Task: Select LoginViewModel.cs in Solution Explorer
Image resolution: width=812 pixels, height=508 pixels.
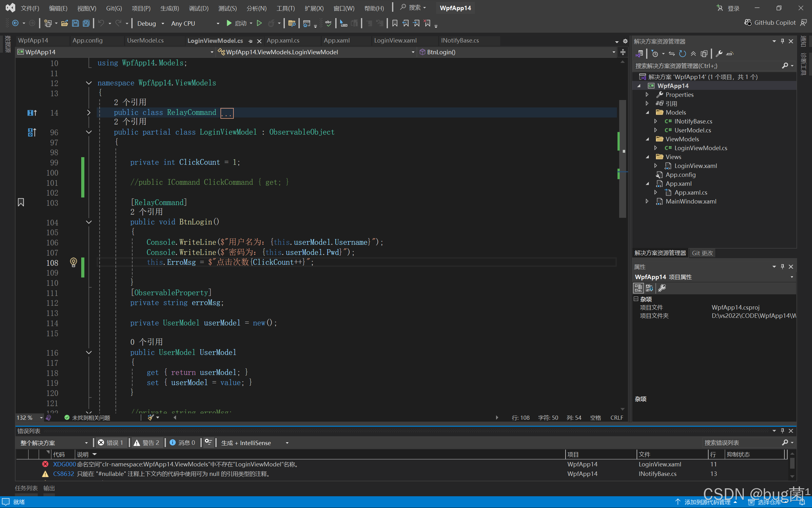Action: click(x=701, y=148)
